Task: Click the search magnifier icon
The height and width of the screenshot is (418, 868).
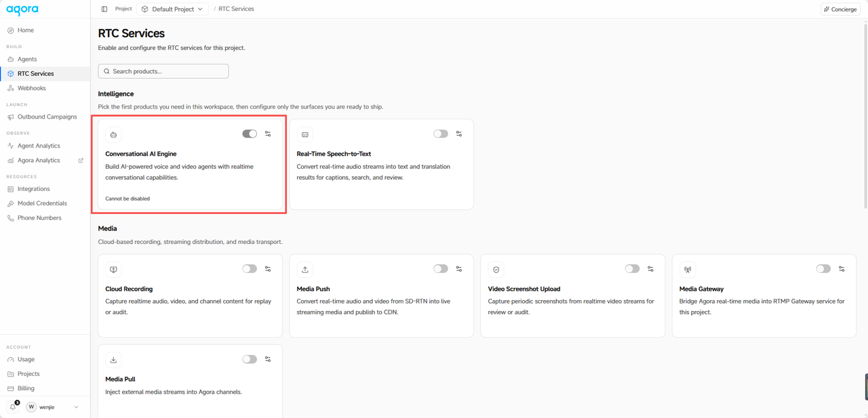Action: pyautogui.click(x=106, y=71)
